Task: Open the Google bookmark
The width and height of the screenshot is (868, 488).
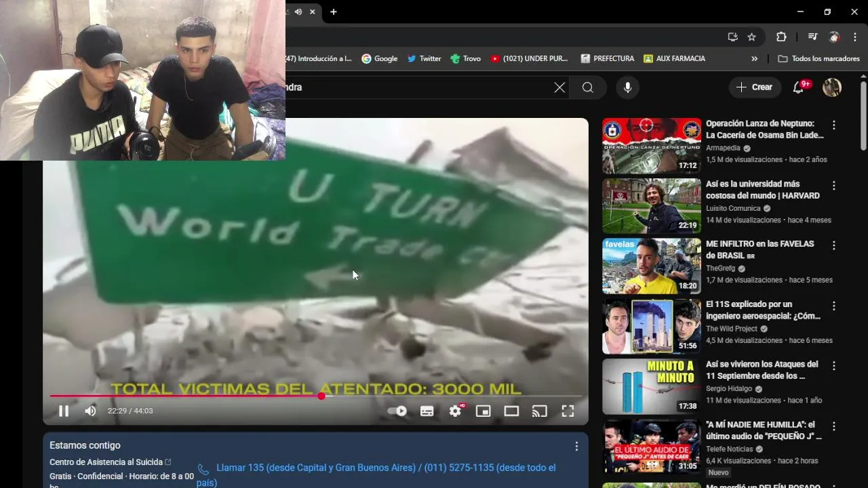Action: (380, 59)
